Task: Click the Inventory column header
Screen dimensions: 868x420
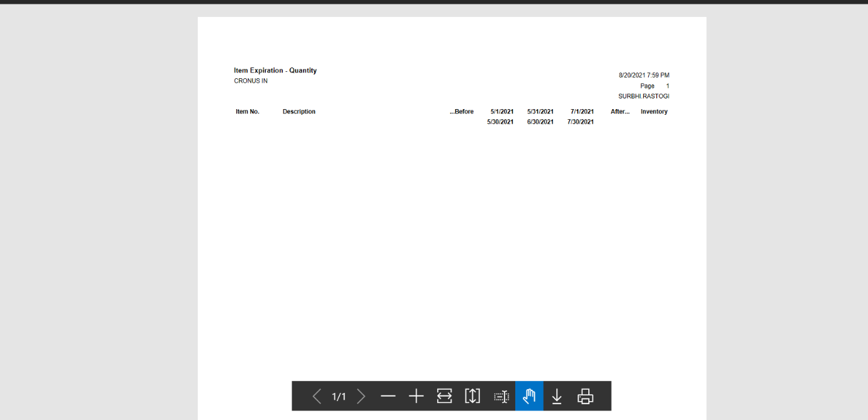Action: 654,111
